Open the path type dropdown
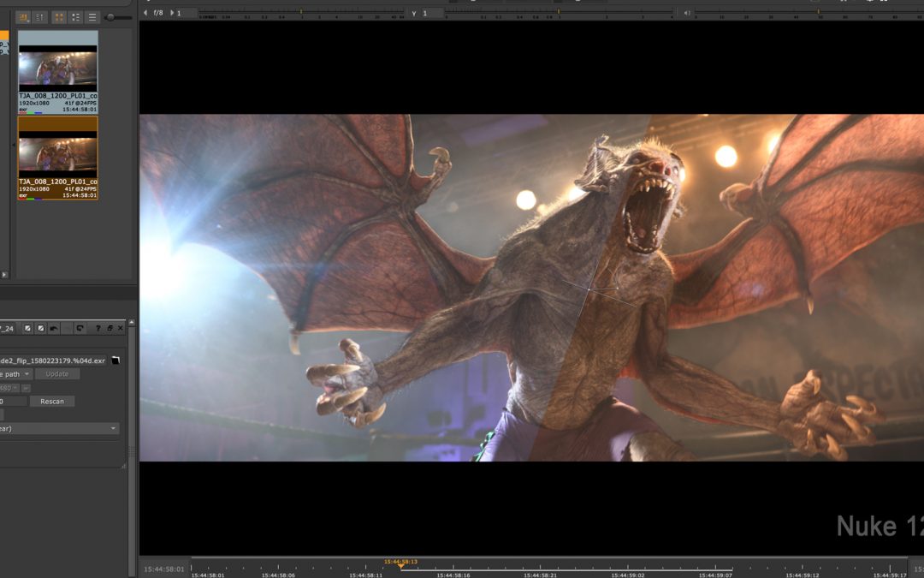 16,374
